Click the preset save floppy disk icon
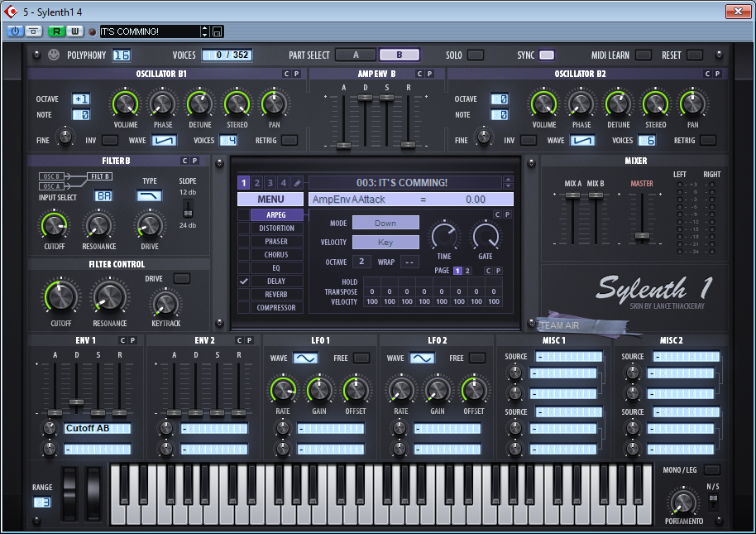This screenshot has height=534, width=756. pos(217,31)
